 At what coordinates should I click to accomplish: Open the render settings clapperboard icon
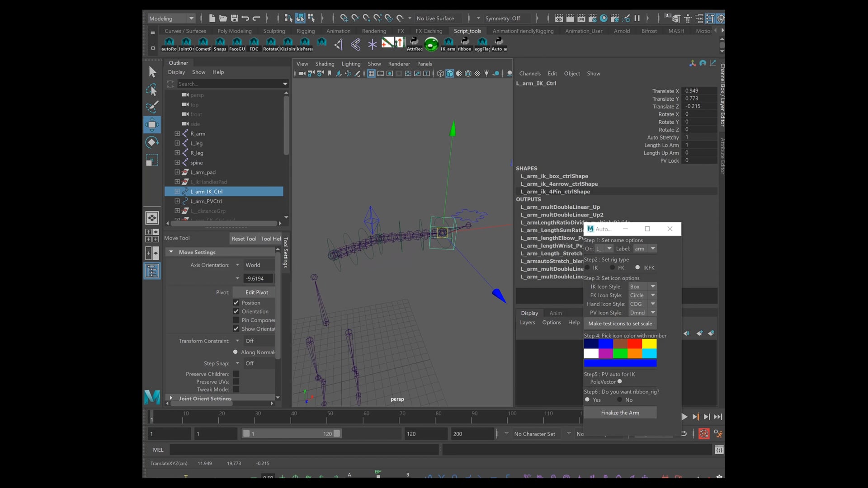tap(592, 18)
